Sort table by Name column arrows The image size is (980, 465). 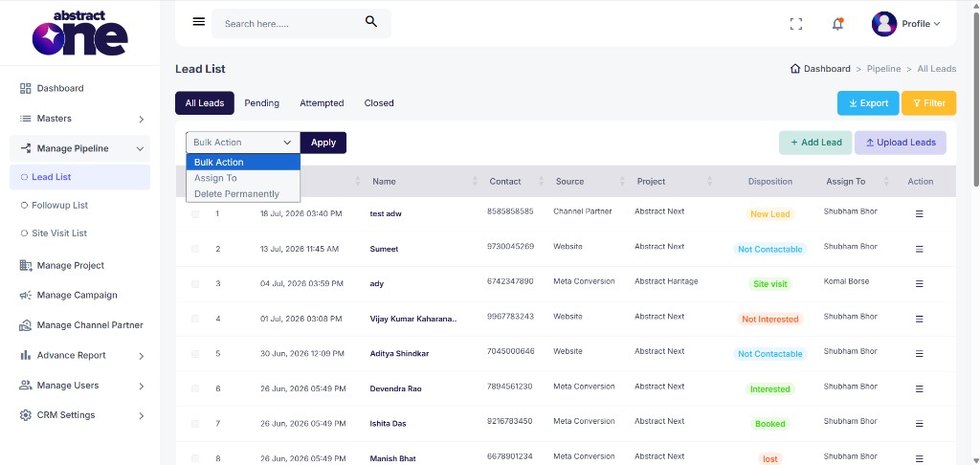coord(475,181)
